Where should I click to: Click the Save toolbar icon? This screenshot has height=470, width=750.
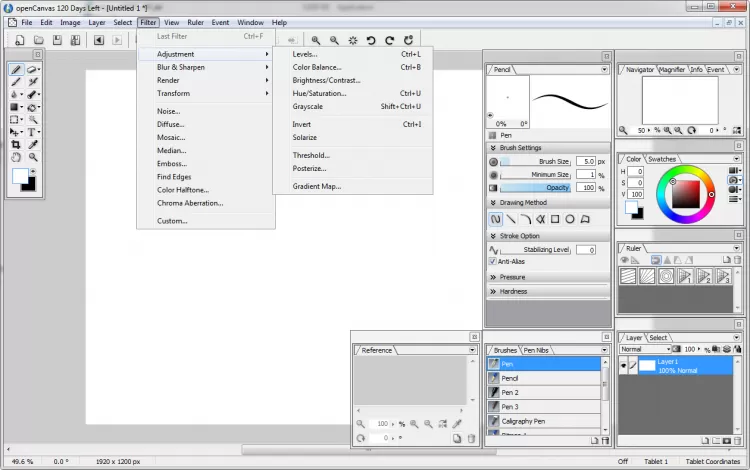(57, 40)
